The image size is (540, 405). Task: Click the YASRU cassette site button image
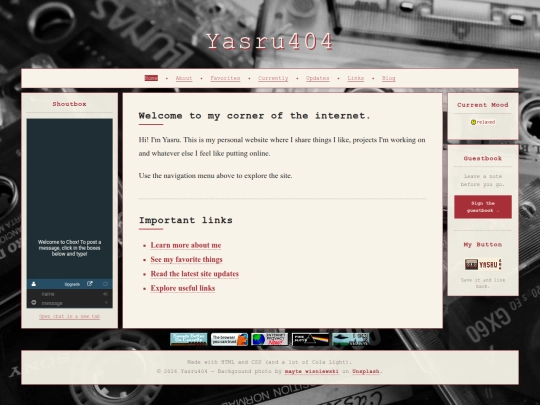tap(483, 264)
